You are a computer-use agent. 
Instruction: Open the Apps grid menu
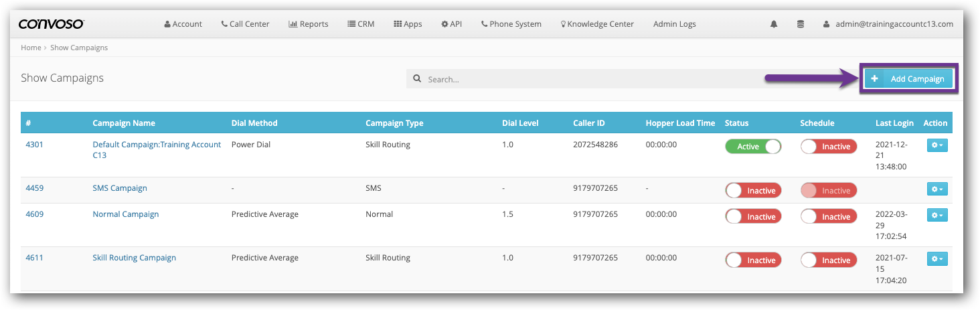(x=407, y=24)
